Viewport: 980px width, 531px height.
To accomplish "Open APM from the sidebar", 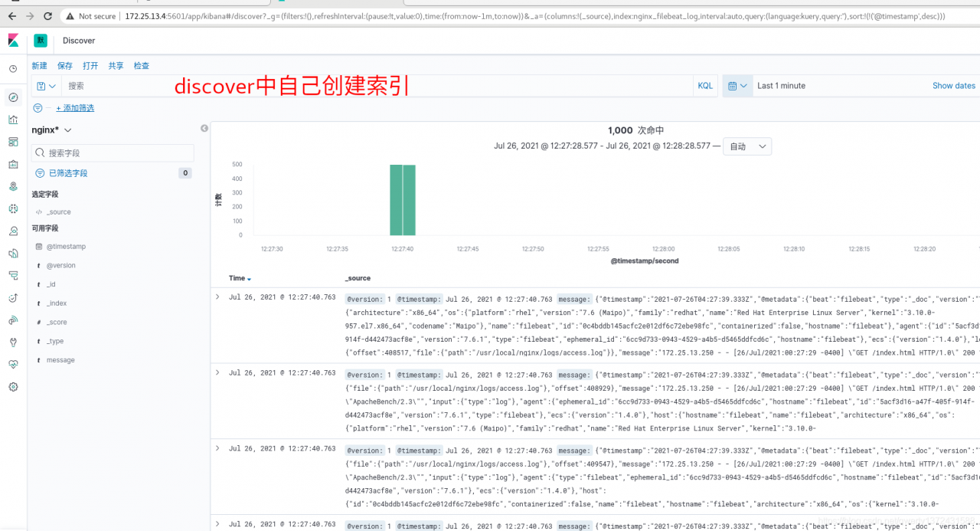I will click(13, 275).
